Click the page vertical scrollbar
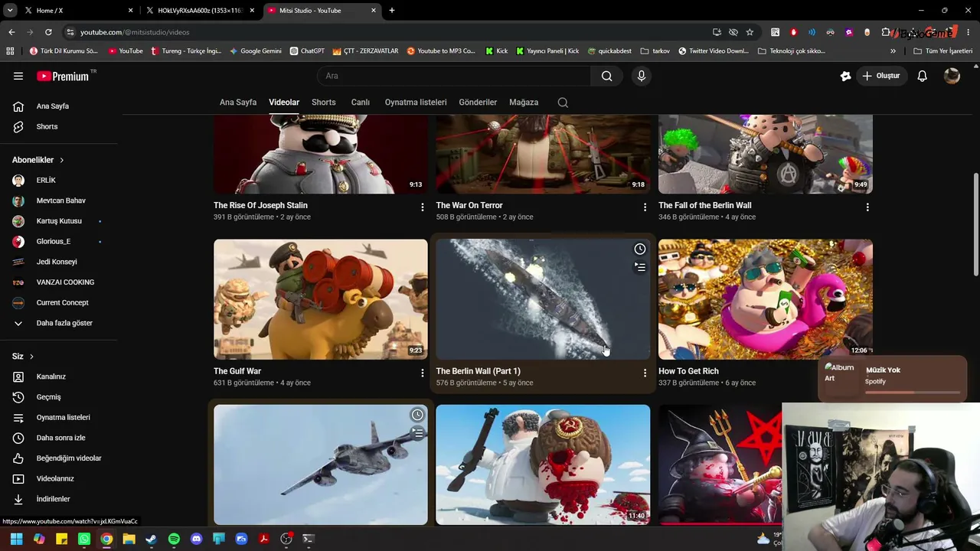Screen dimensions: 980x551 point(975,226)
